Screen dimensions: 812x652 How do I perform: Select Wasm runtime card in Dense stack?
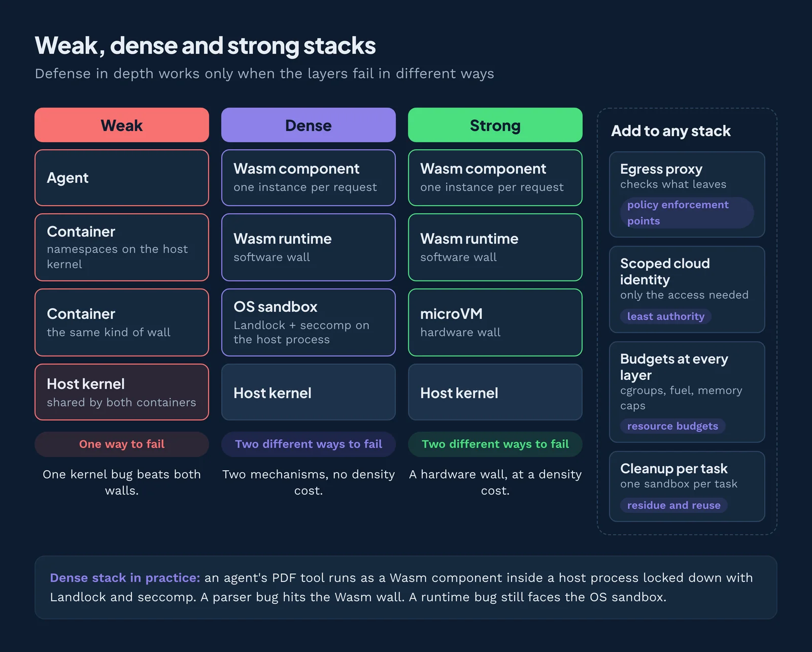tap(309, 247)
